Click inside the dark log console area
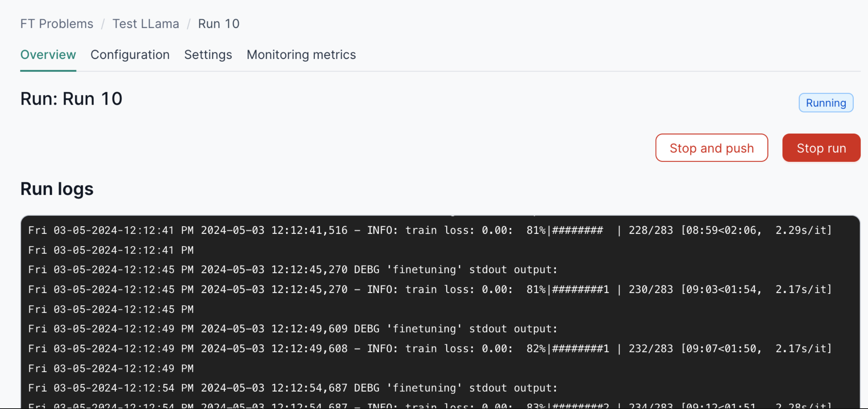The width and height of the screenshot is (868, 409). [434, 310]
